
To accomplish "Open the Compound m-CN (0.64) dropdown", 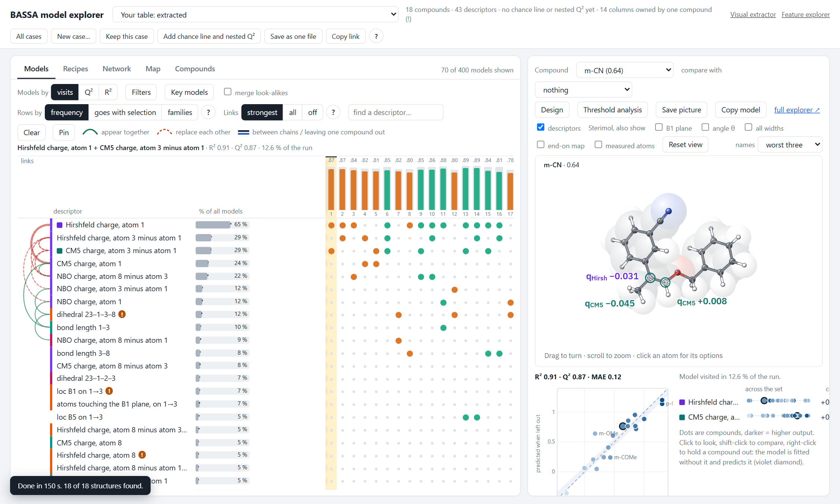I will click(625, 70).
